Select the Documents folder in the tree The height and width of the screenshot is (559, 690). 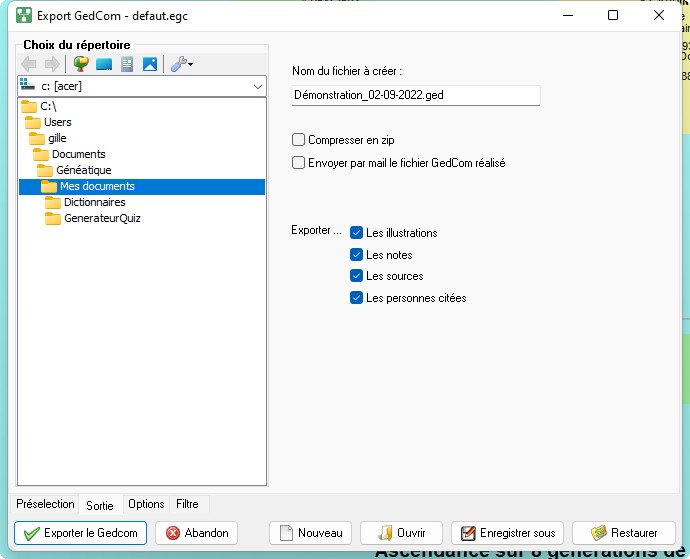[69, 154]
